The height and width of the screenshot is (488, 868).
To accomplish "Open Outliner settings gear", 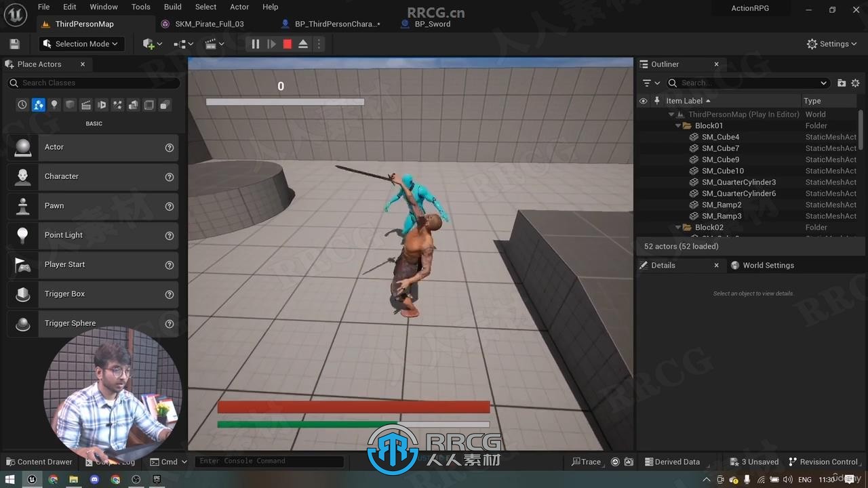I will coord(855,83).
